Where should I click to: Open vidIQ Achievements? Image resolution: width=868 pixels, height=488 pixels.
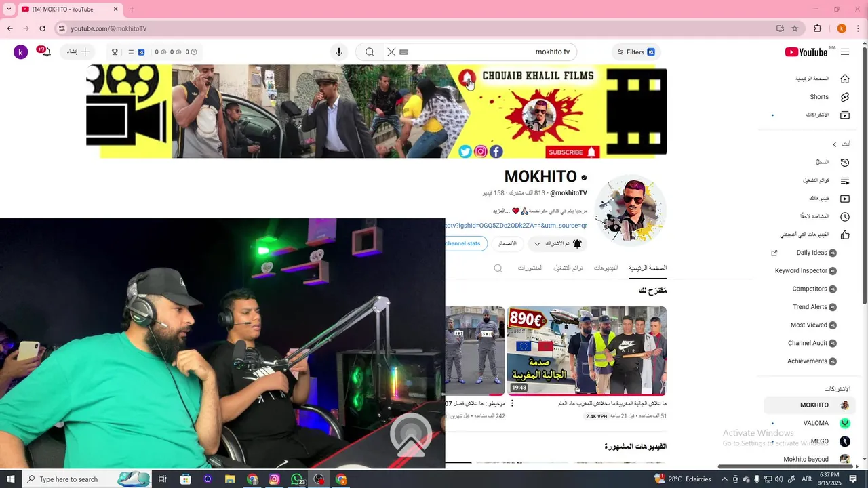pyautogui.click(x=811, y=361)
